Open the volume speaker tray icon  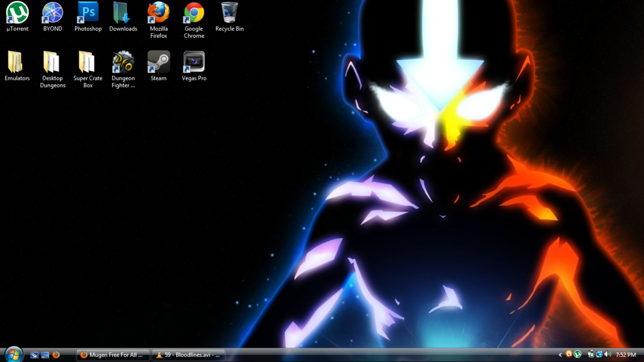[608, 354]
